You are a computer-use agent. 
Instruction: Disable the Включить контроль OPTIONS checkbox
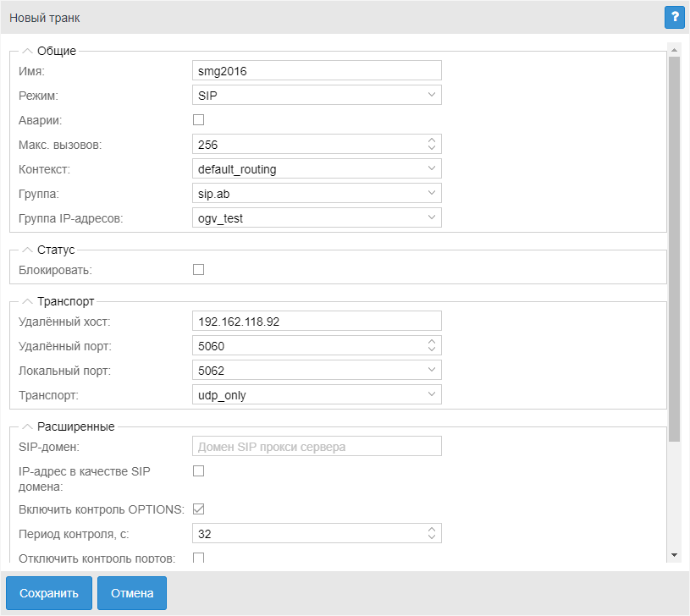coord(199,509)
